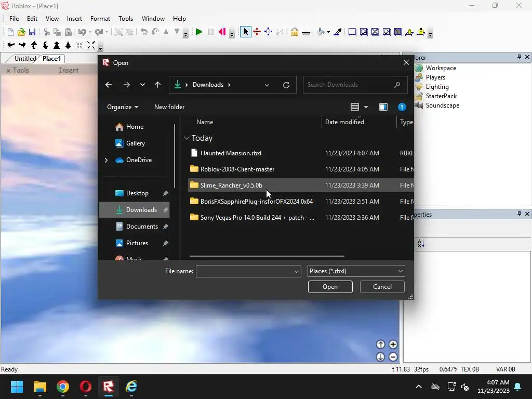The image size is (532, 399).
Task: Click the File name input box
Action: [248, 271]
